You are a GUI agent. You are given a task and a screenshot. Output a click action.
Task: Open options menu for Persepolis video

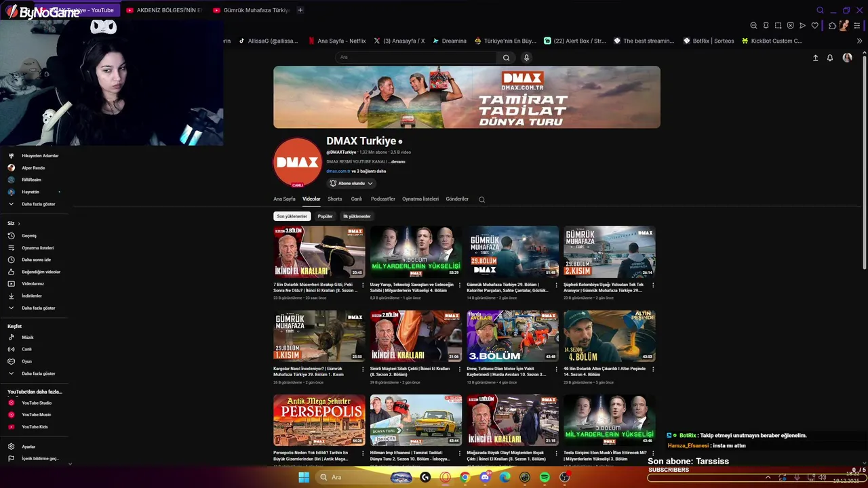363,453
